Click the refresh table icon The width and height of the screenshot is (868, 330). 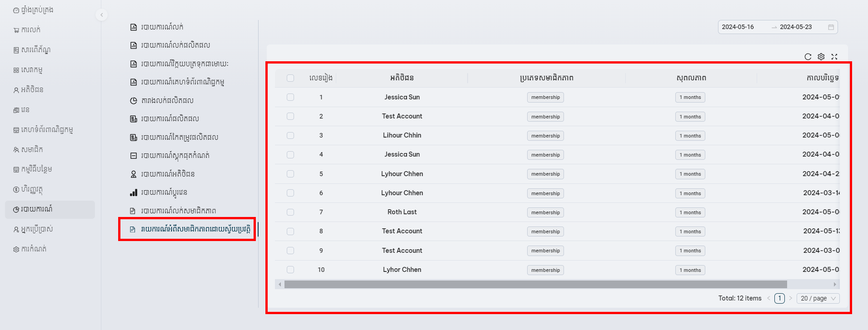tap(808, 57)
